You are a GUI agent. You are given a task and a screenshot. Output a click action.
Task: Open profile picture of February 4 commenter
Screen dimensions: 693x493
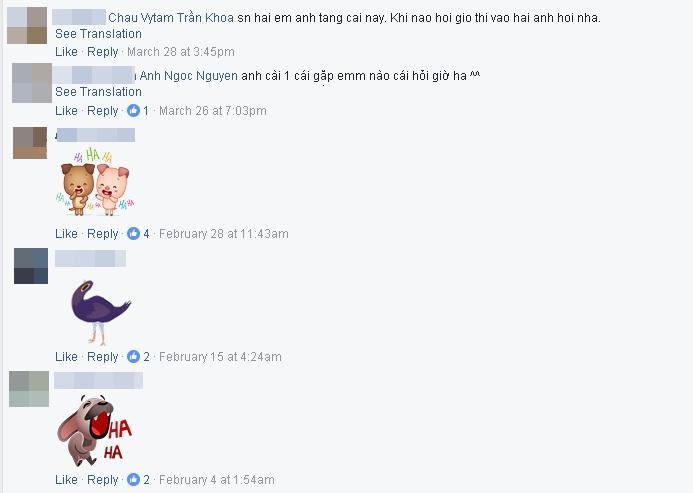[29, 389]
